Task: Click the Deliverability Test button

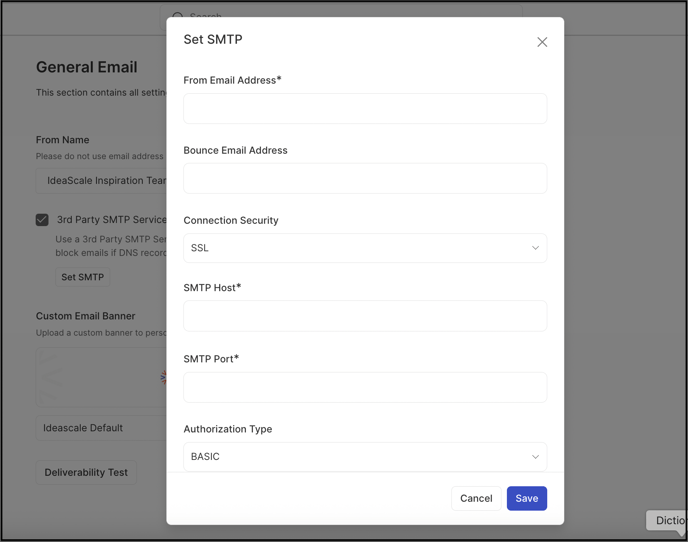Action: [86, 472]
